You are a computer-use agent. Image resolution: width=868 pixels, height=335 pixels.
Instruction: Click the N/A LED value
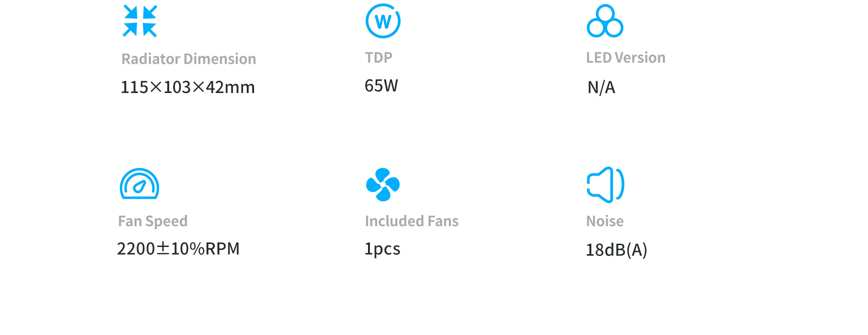click(601, 87)
